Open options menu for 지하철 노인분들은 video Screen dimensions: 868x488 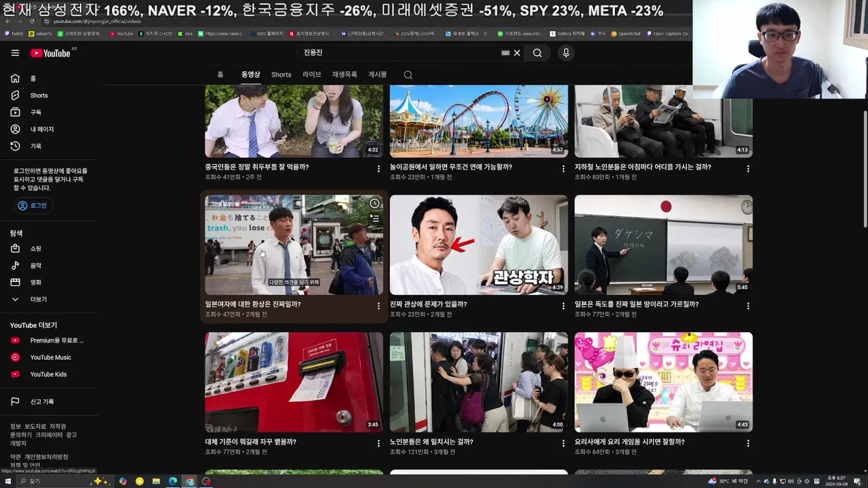pyautogui.click(x=748, y=169)
